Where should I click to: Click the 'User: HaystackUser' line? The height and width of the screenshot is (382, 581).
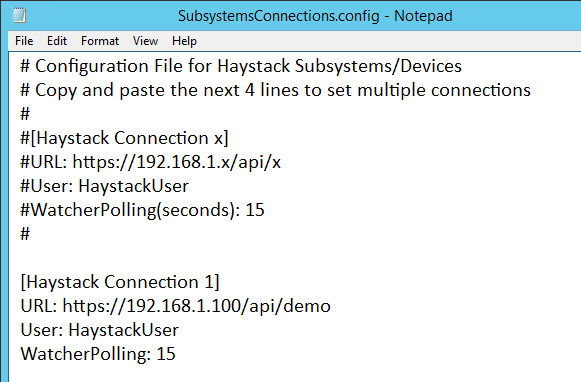pyautogui.click(x=99, y=330)
